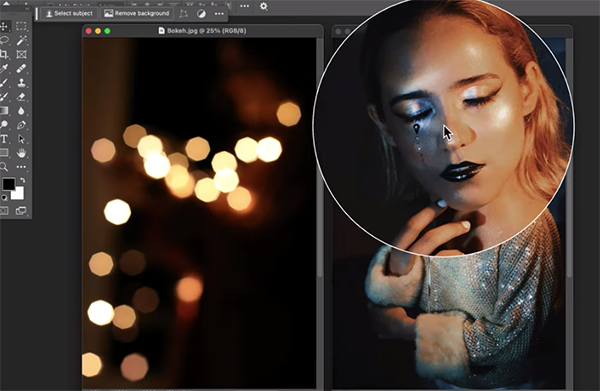Image resolution: width=600 pixels, height=391 pixels.
Task: Click the Select subject button
Action: (69, 13)
